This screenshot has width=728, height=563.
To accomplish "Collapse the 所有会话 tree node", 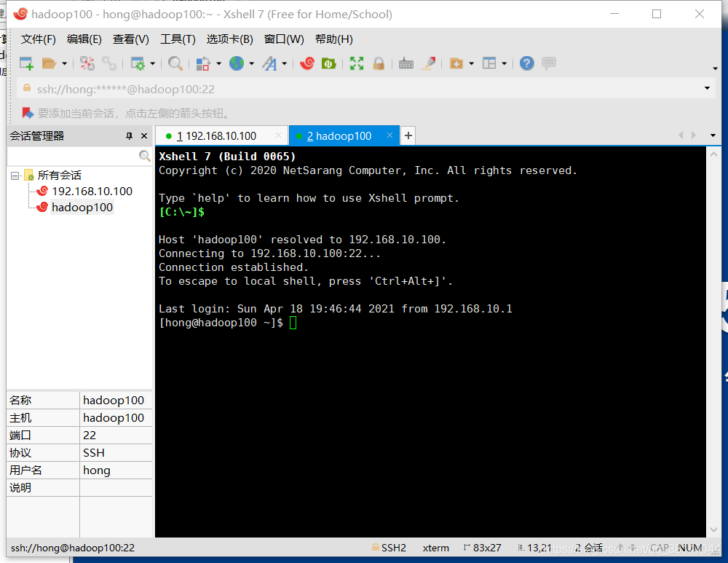I will (x=15, y=176).
